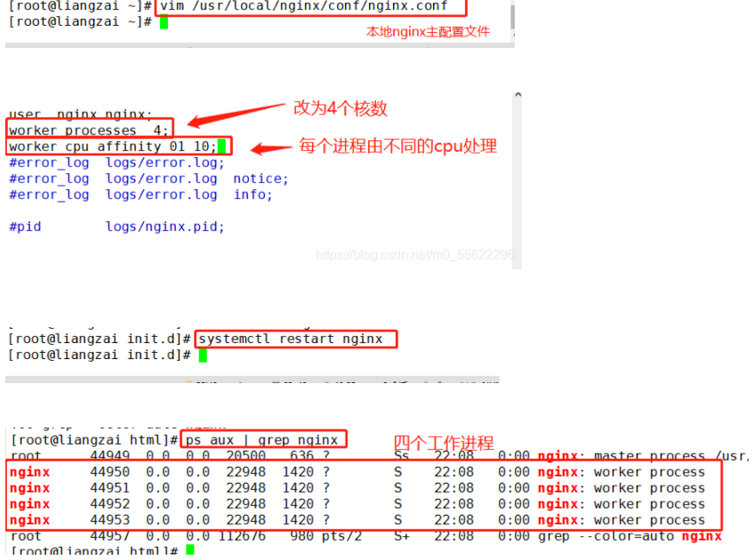Click the 'pts/2' terminal value
The height and width of the screenshot is (560, 753).
(x=341, y=536)
